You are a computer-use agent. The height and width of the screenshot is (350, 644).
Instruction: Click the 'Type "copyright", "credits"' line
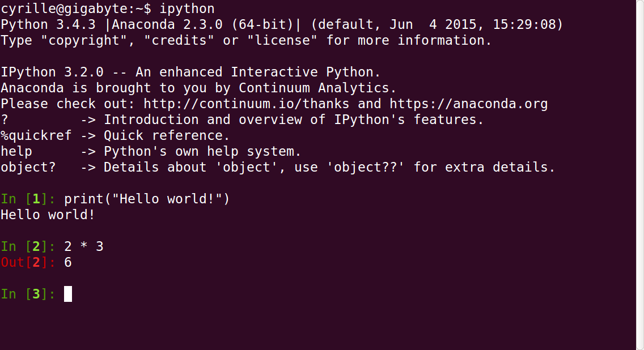(x=246, y=41)
